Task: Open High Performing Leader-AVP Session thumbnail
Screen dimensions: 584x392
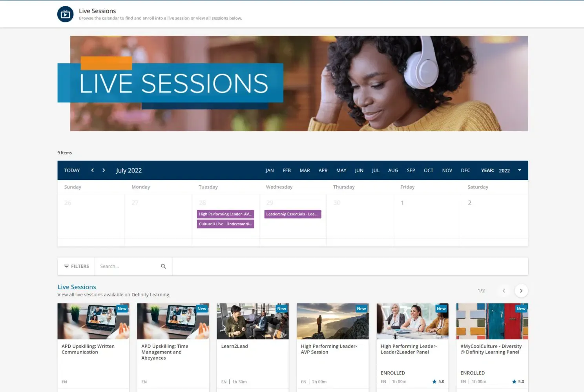Action: (332, 321)
